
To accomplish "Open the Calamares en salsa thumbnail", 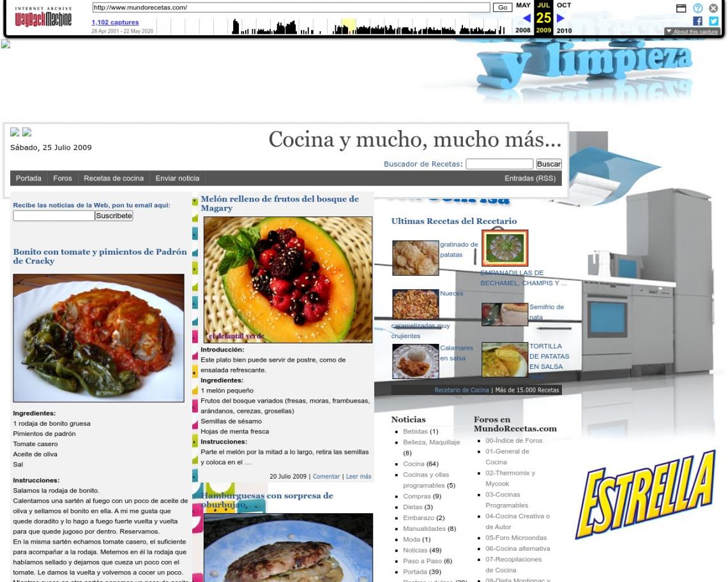I will pyautogui.click(x=416, y=362).
